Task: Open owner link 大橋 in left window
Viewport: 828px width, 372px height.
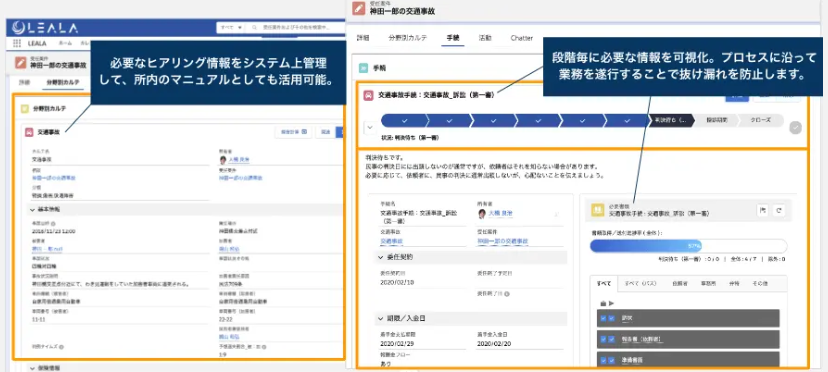Action: coord(239,159)
